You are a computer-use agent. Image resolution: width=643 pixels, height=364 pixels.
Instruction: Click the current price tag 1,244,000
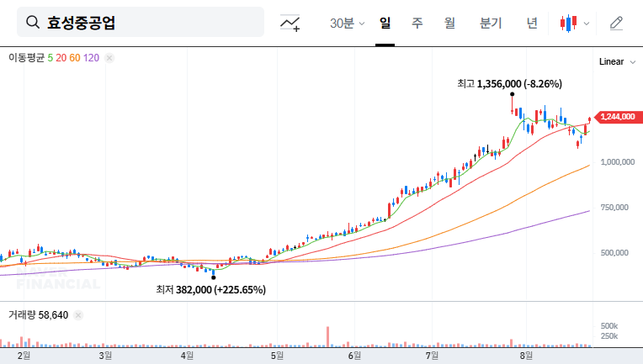click(x=618, y=117)
